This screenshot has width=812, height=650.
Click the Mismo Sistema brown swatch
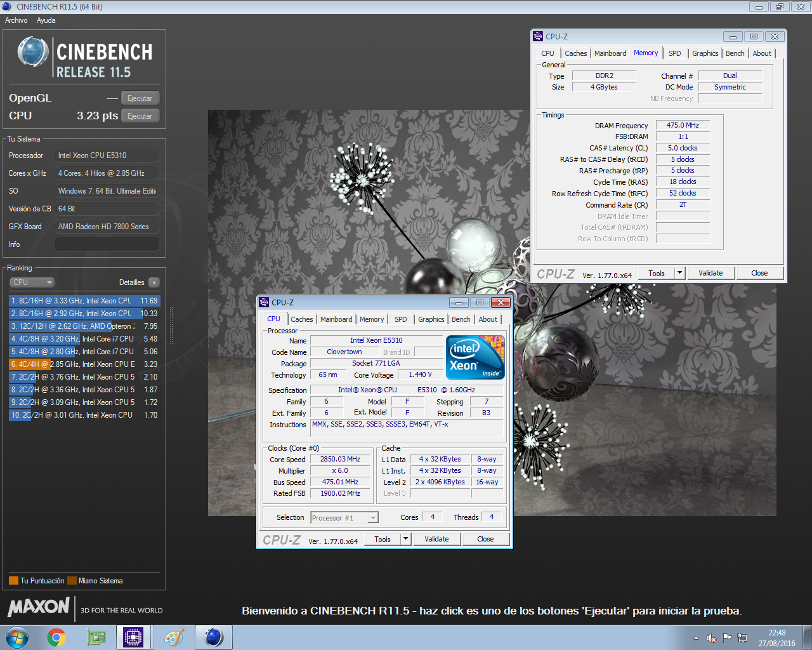[x=72, y=580]
